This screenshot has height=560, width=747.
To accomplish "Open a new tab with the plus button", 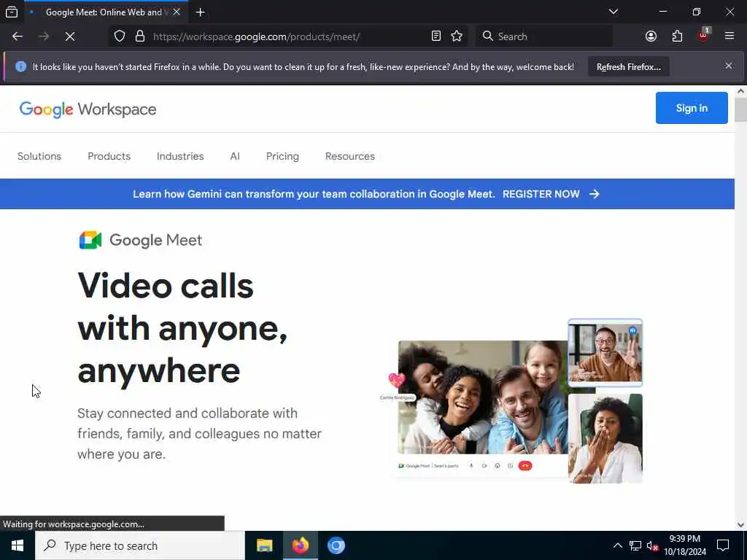I will click(200, 12).
